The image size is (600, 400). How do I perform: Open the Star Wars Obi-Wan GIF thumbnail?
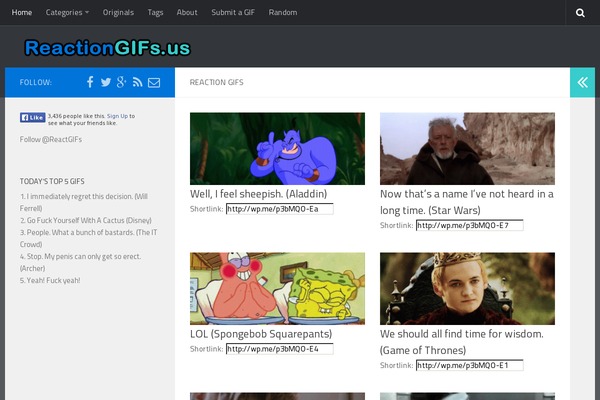point(467,149)
